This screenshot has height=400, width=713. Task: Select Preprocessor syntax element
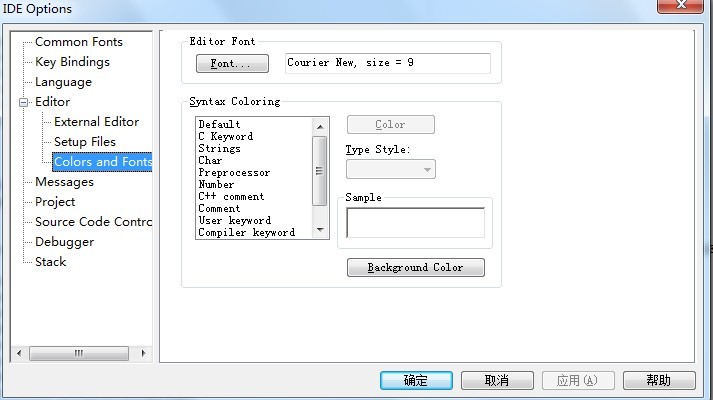click(x=234, y=172)
